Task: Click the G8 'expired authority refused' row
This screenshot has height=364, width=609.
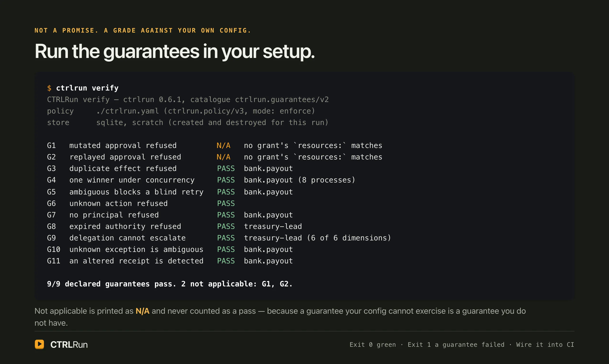Action: click(174, 226)
